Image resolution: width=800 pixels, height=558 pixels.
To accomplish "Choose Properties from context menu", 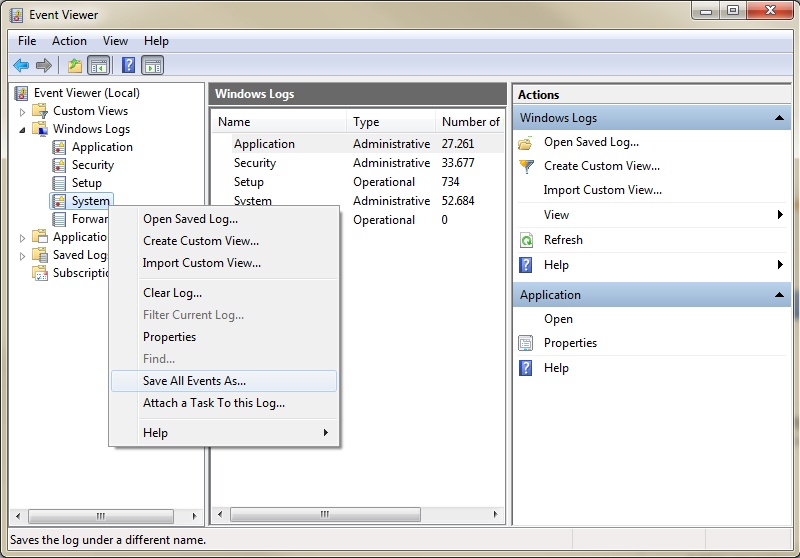I will tap(224, 337).
